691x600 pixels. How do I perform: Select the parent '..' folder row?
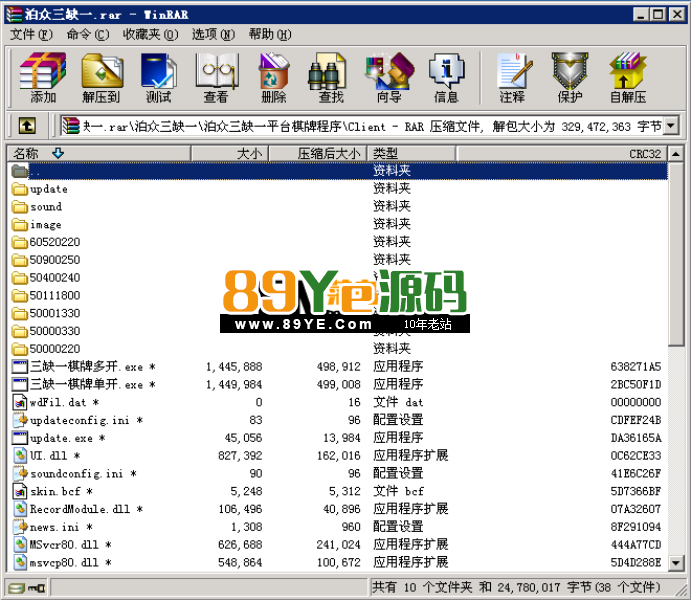[338, 171]
